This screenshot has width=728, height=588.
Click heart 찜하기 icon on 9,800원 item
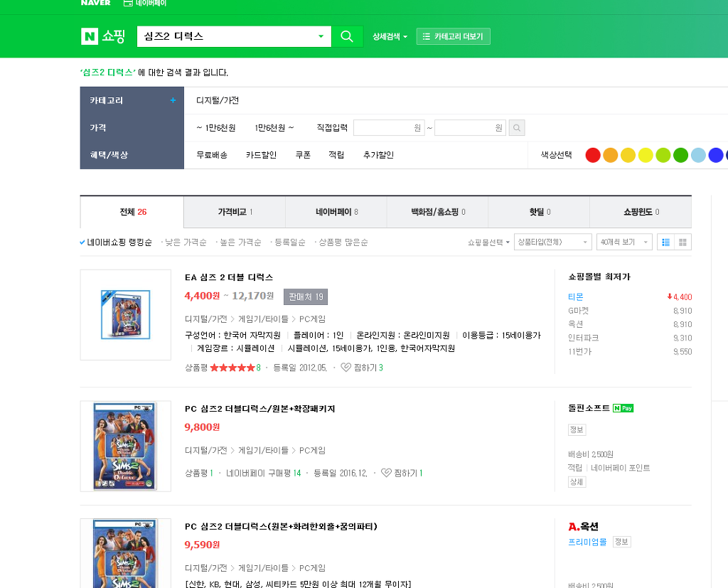tap(386, 473)
